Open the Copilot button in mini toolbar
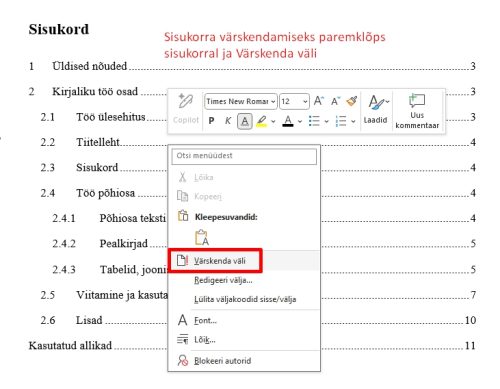Screen dimensions: 500x389 186,109
